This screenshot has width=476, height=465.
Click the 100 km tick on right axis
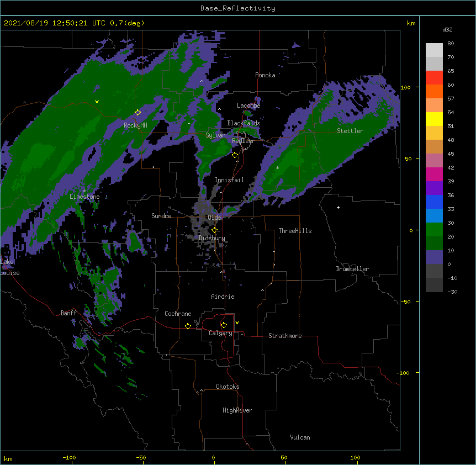coord(405,87)
